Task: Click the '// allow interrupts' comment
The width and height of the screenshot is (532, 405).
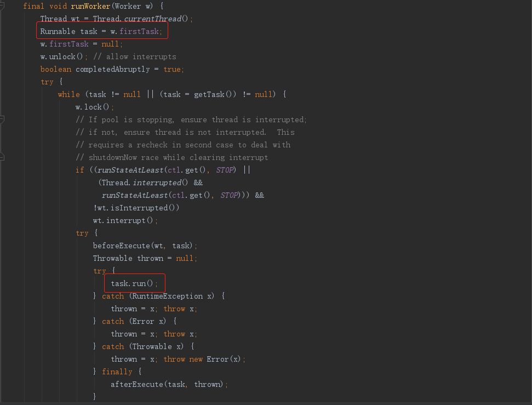Action: [135, 56]
